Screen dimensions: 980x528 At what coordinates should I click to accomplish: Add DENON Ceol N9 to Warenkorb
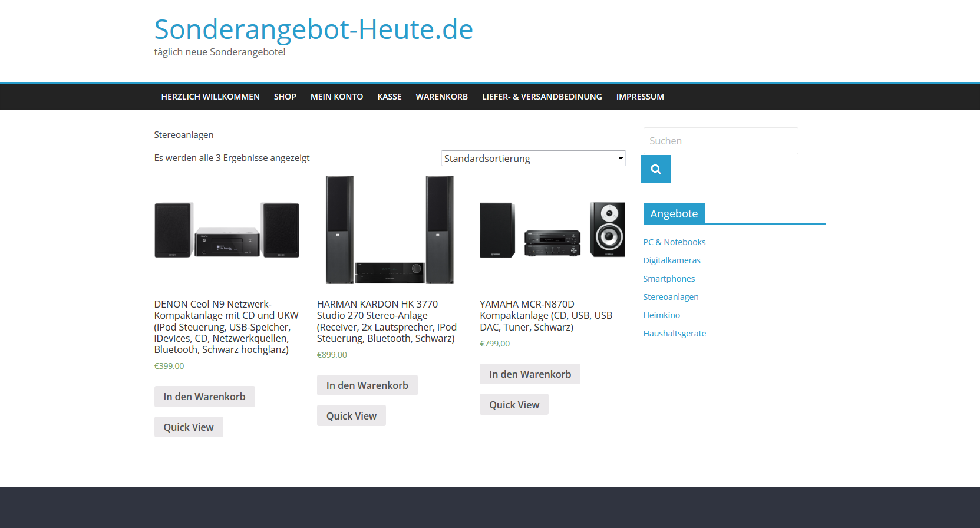[x=204, y=397]
